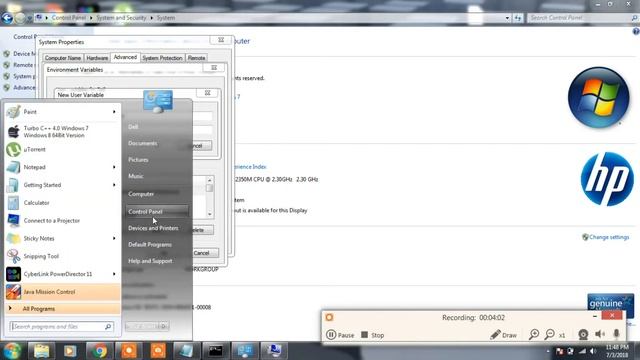640x360 pixels.
Task: Open Default Programs
Action: [150, 244]
